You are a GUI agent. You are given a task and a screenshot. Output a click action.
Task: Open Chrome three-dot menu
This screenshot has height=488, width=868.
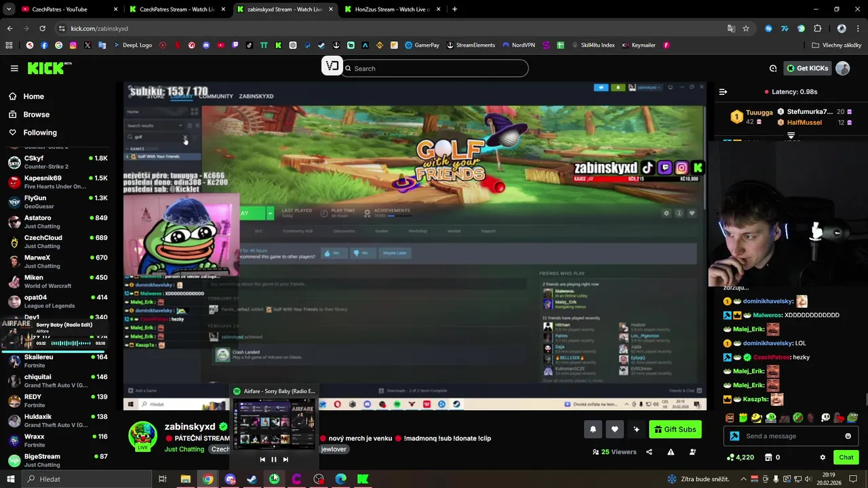(858, 28)
